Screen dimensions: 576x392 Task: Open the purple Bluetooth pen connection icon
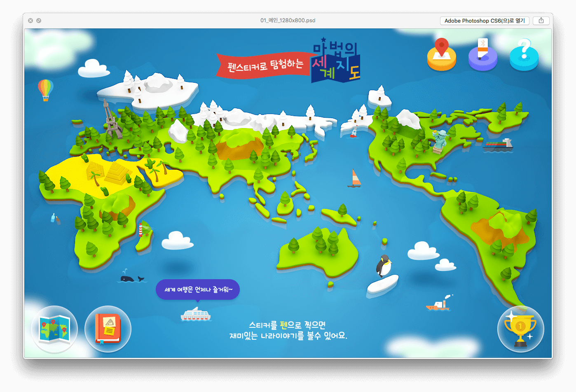pyautogui.click(x=482, y=55)
